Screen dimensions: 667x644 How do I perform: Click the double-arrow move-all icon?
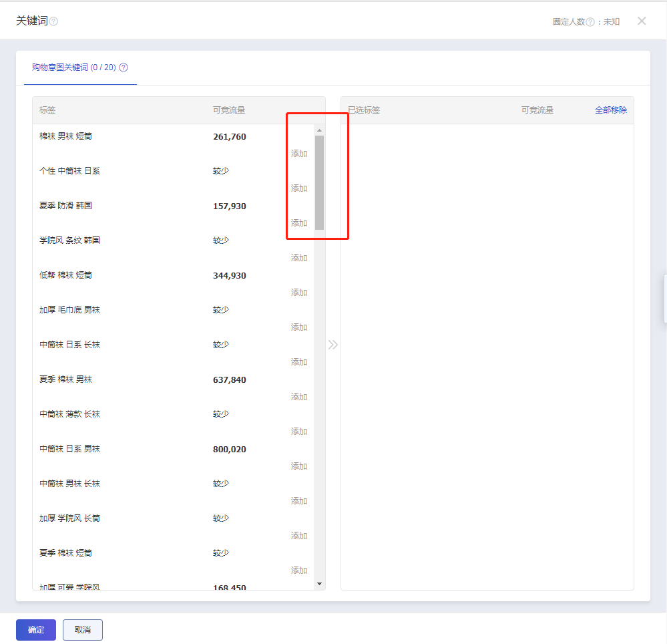pos(333,344)
